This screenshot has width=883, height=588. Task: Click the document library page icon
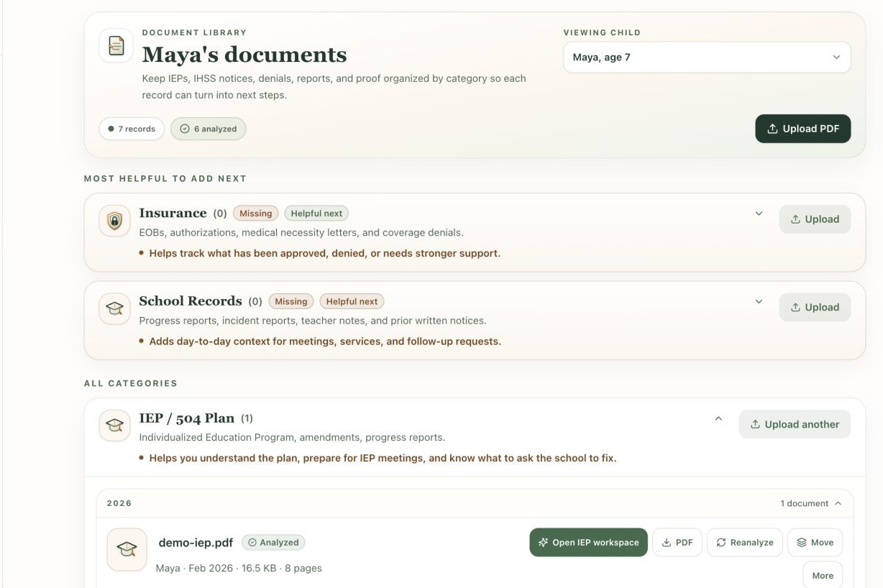coord(116,45)
